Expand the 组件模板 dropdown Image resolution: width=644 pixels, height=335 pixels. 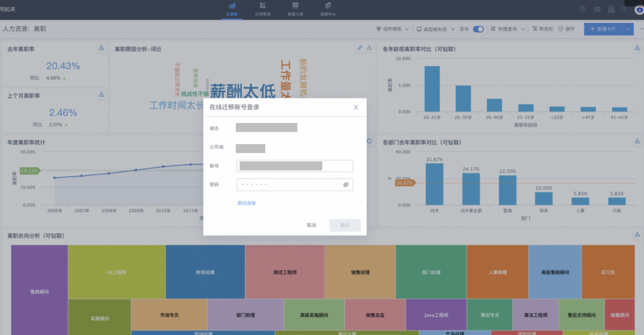392,29
